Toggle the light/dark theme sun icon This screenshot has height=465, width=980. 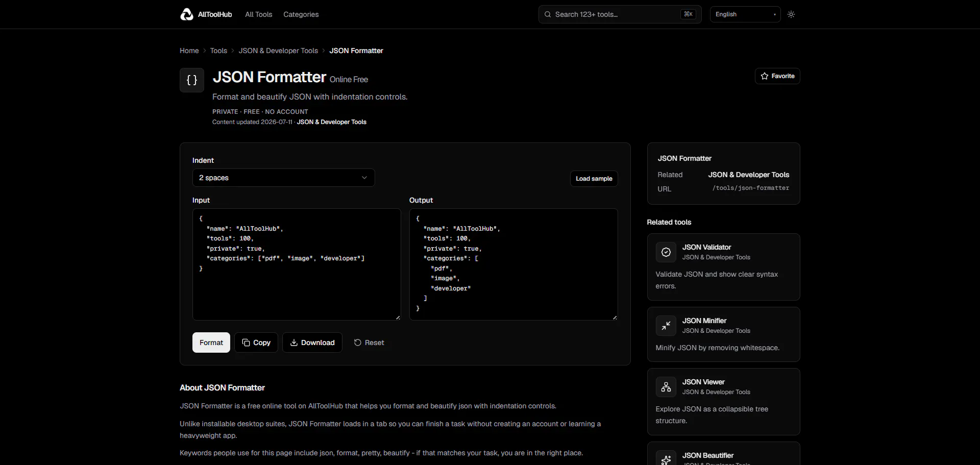pos(791,14)
